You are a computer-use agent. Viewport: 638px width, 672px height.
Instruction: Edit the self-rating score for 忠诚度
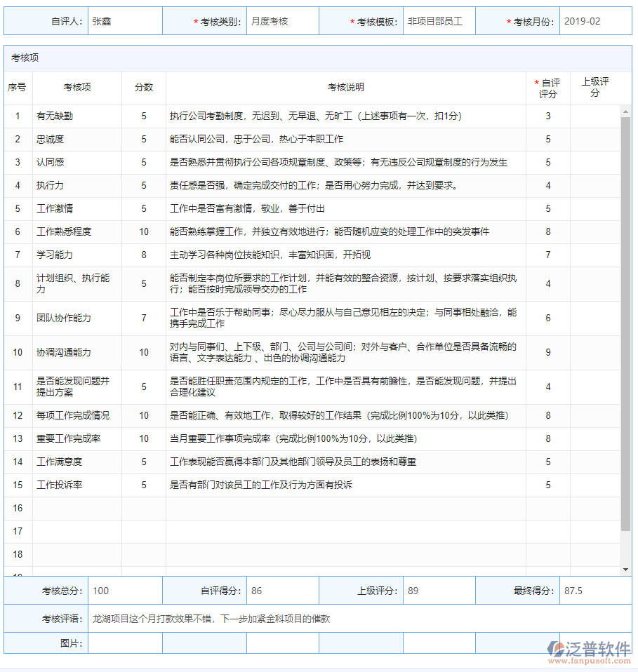point(547,139)
